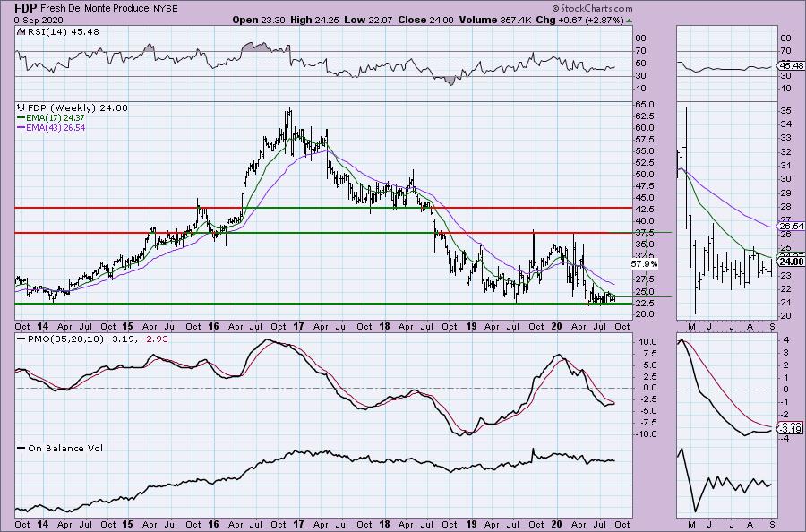
Task: Click the PMO signal value -2.93
Action: coord(155,339)
